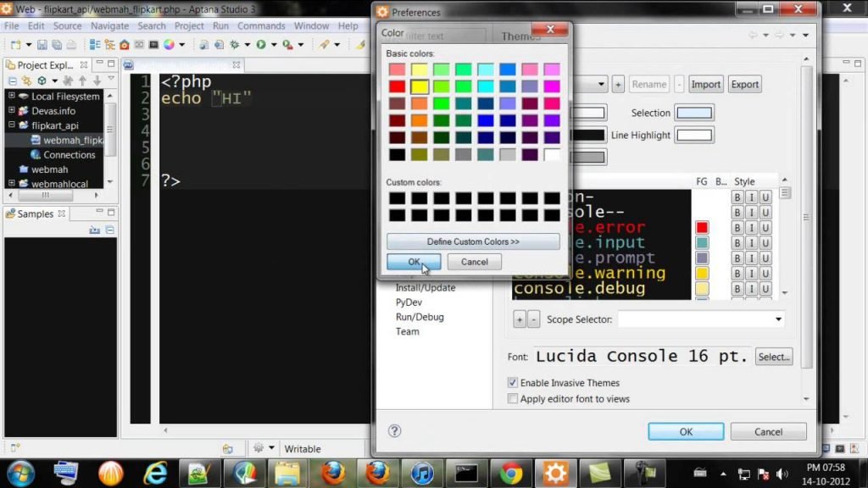
Task: Open the terminal icon in toolbar
Action: (154, 45)
